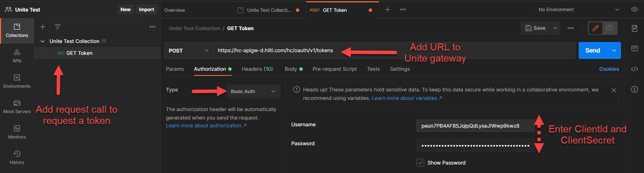Screen dimensions: 644x173
Task: Open the Cookies link
Action: 609,69
